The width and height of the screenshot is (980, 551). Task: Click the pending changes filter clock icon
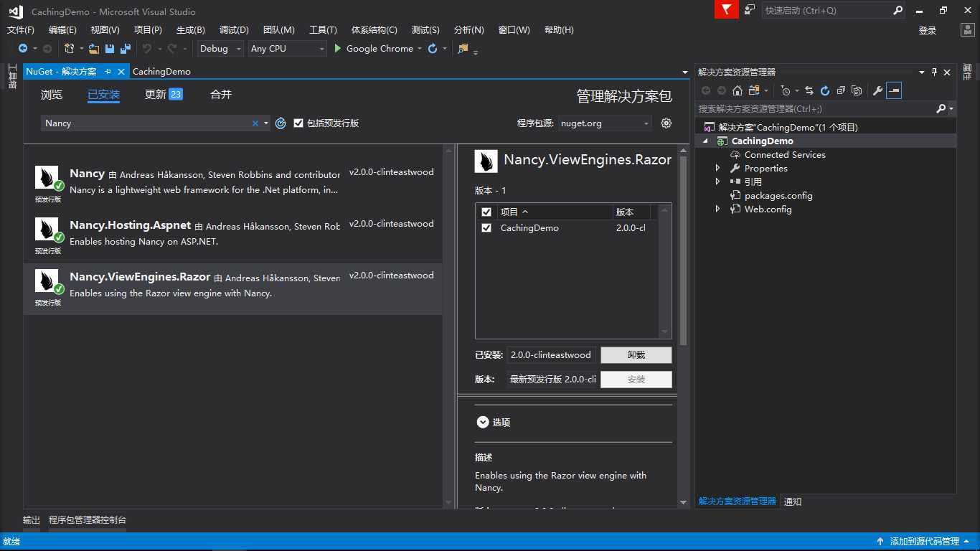coord(786,90)
